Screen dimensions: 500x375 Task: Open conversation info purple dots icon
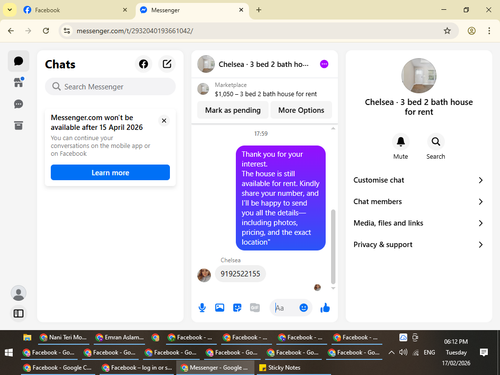click(324, 64)
